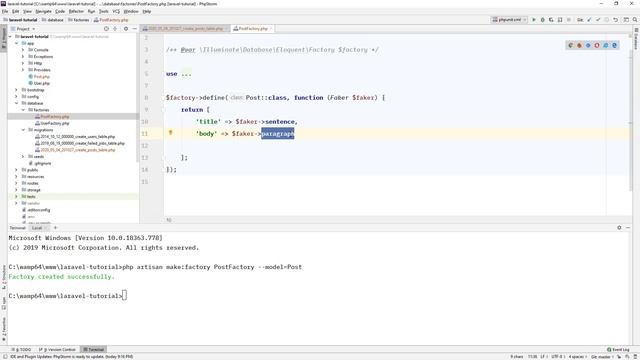Open the File menu
The height and width of the screenshot is (360, 640).
pos(5,11)
